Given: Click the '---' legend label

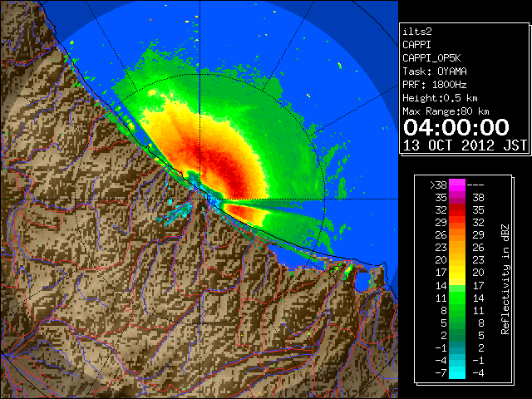Looking at the screenshot, I should [475, 185].
